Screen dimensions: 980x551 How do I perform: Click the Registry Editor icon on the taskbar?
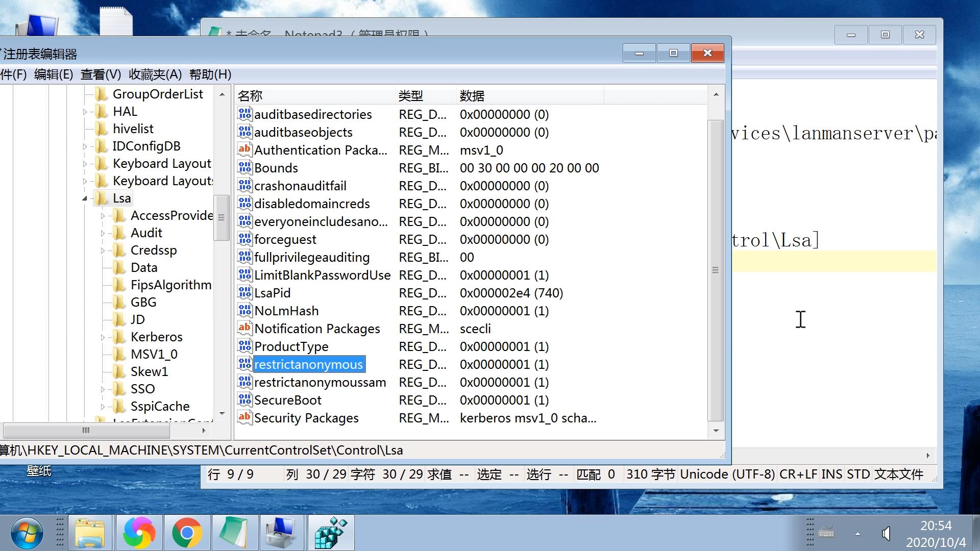(x=331, y=532)
